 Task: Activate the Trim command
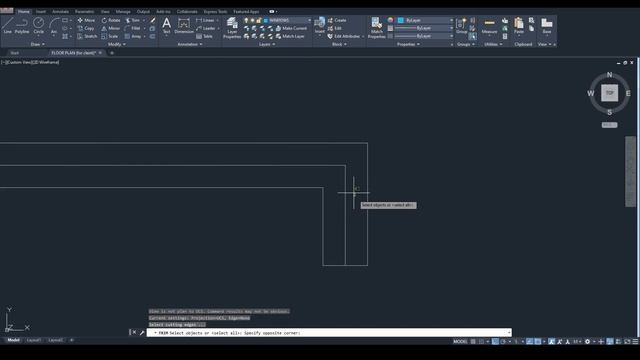point(133,20)
